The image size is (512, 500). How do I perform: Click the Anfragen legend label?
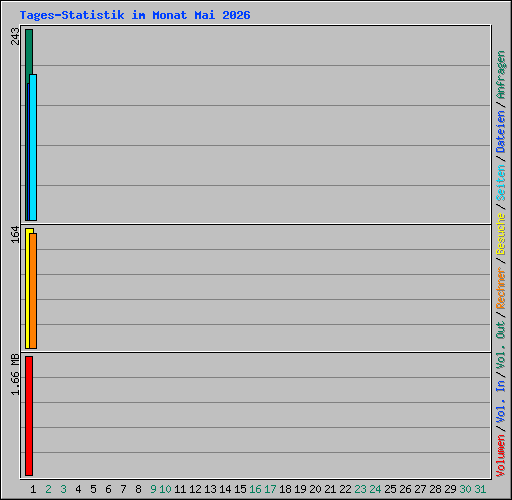[x=501, y=75]
